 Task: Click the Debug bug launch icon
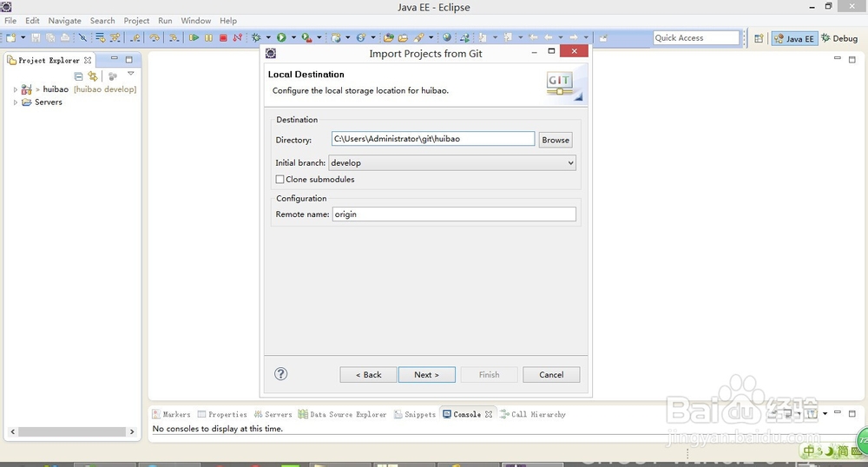(x=256, y=37)
